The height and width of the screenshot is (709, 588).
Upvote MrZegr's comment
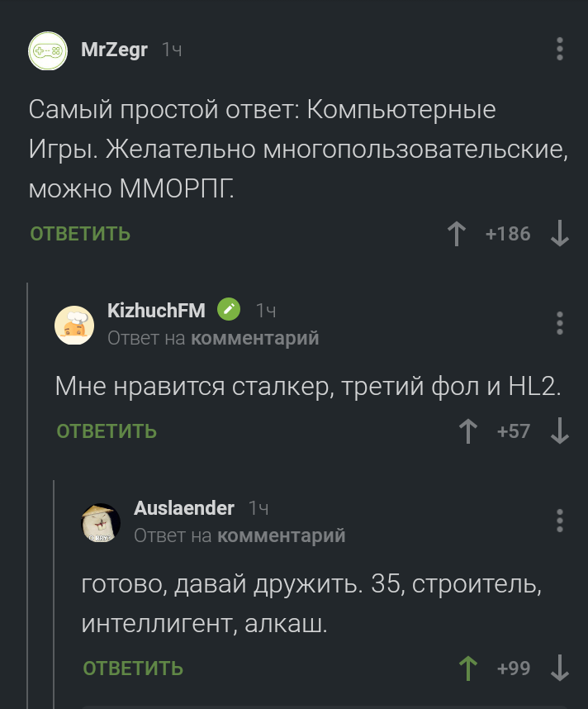tap(456, 234)
